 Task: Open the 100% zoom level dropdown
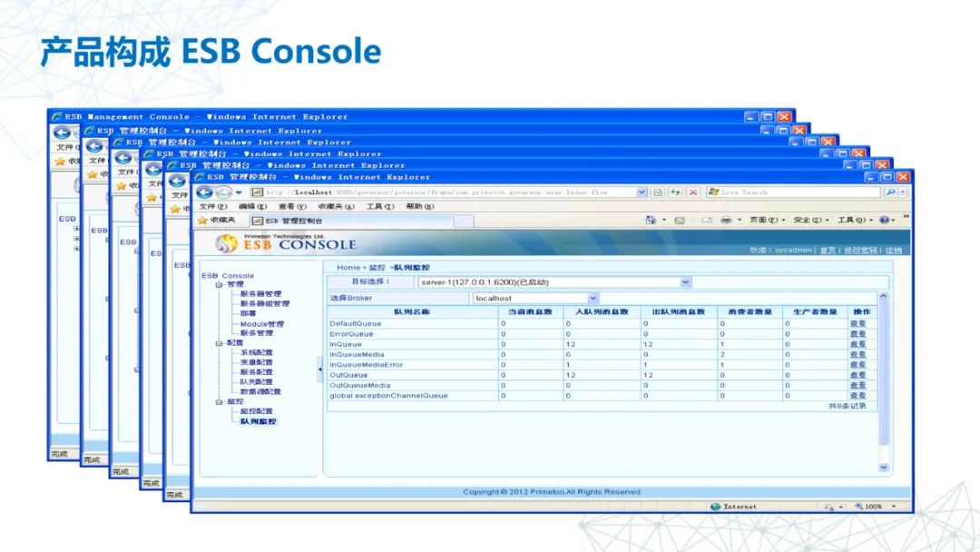click(x=894, y=507)
